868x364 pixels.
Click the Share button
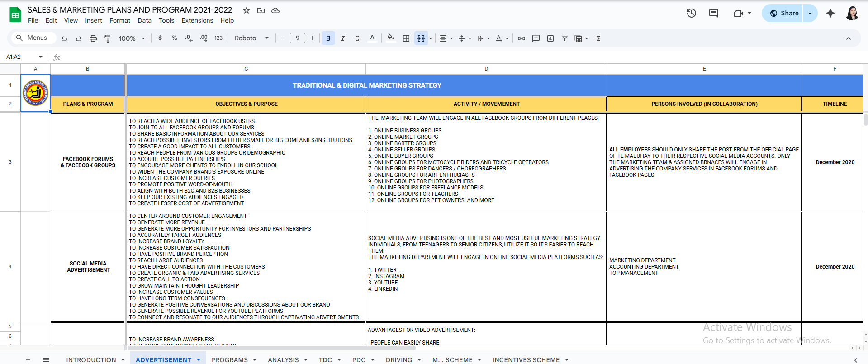point(784,13)
